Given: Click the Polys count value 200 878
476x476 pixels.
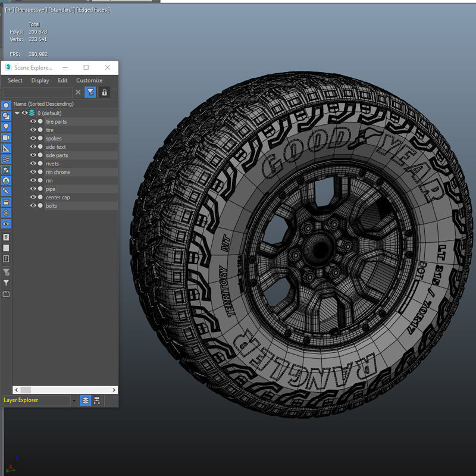Looking at the screenshot, I should click(38, 32).
